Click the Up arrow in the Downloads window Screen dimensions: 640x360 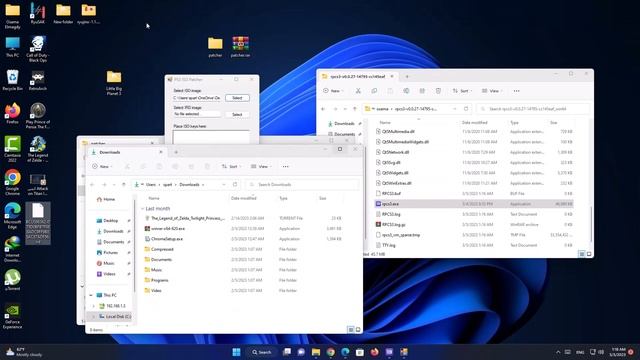point(124,184)
